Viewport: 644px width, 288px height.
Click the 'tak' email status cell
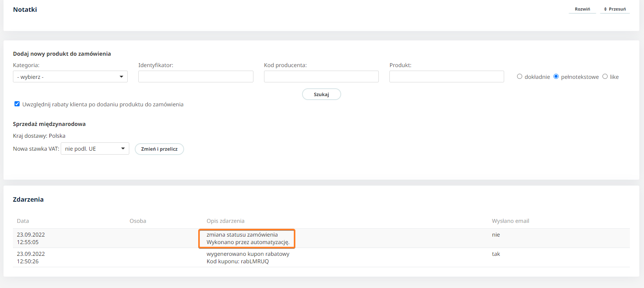(496, 254)
